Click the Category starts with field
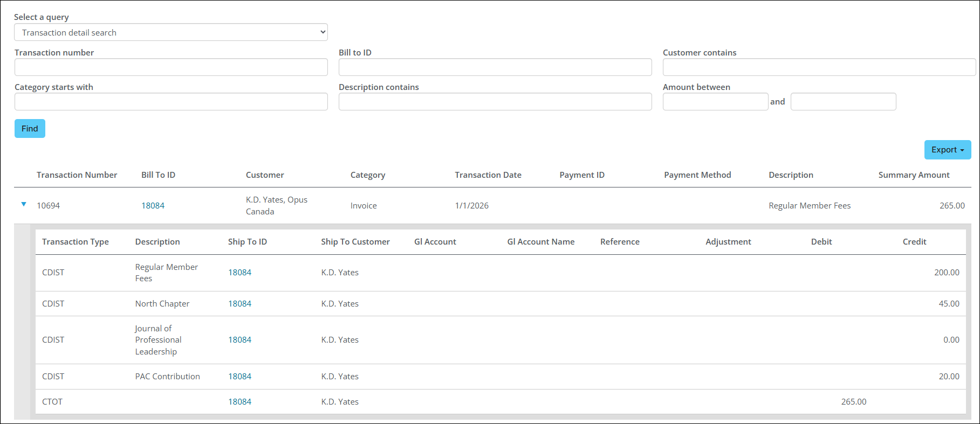980x424 pixels. click(x=171, y=102)
